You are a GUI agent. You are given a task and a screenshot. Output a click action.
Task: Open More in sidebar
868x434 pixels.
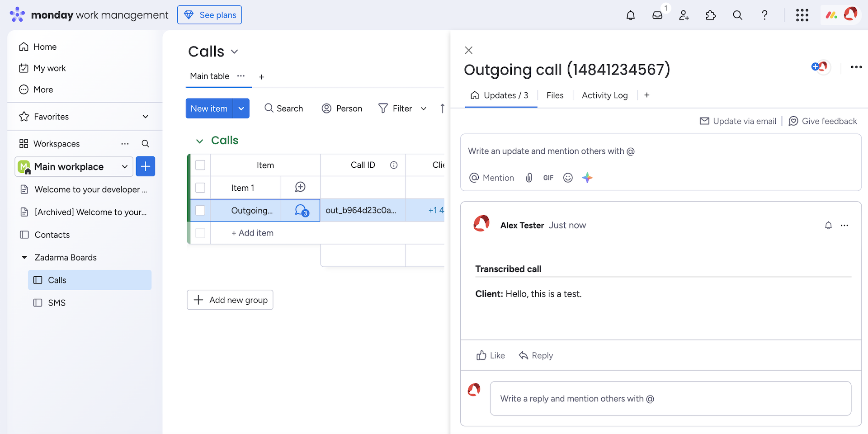[x=36, y=90]
